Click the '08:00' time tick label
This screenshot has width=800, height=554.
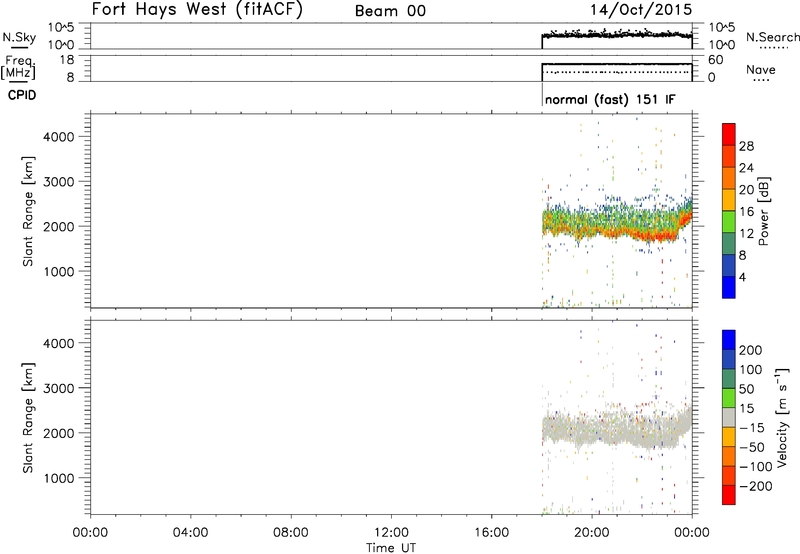click(x=291, y=533)
